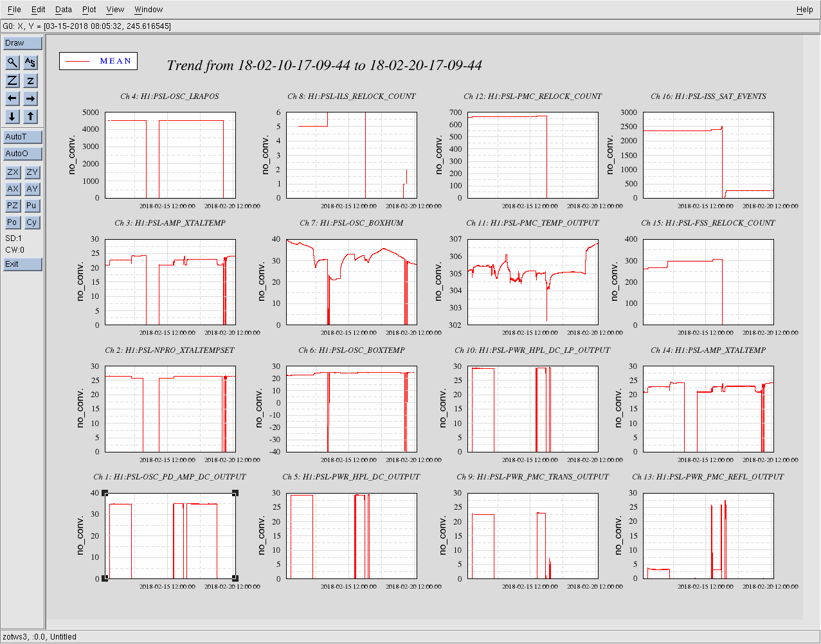
Task: Click the AutoT autotick button
Action: click(23, 137)
